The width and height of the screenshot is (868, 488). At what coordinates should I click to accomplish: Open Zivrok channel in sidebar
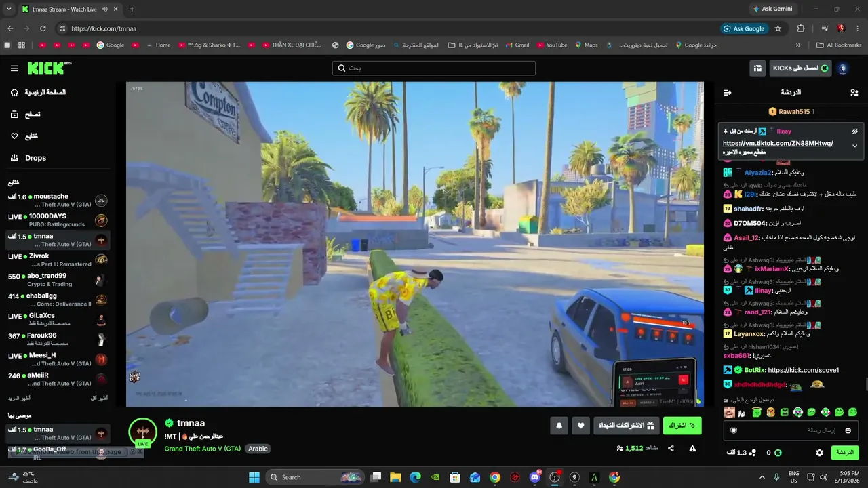[58, 260]
